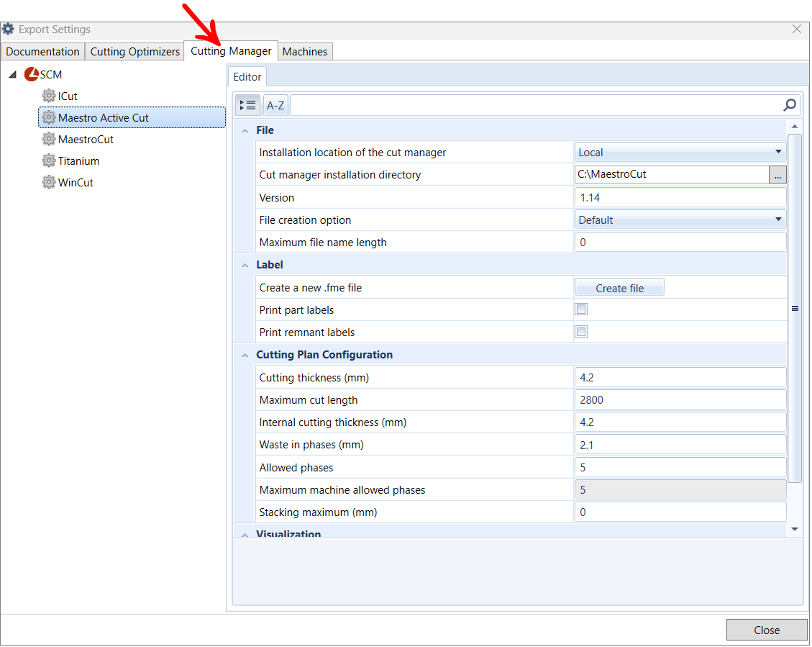Viewport: 812px width, 647px height.
Task: Click the gear icon beside WinCut
Action: [49, 182]
